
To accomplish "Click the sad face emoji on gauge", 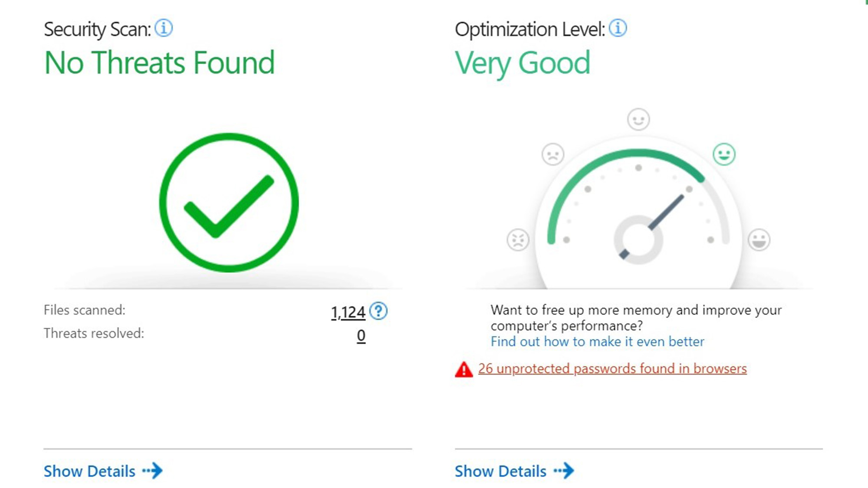I will [553, 154].
